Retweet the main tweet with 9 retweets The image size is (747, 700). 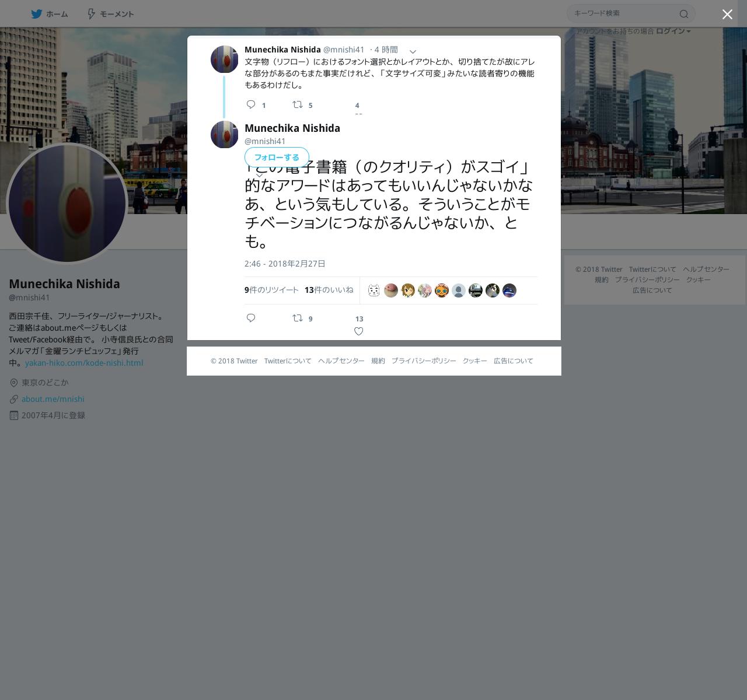(298, 318)
